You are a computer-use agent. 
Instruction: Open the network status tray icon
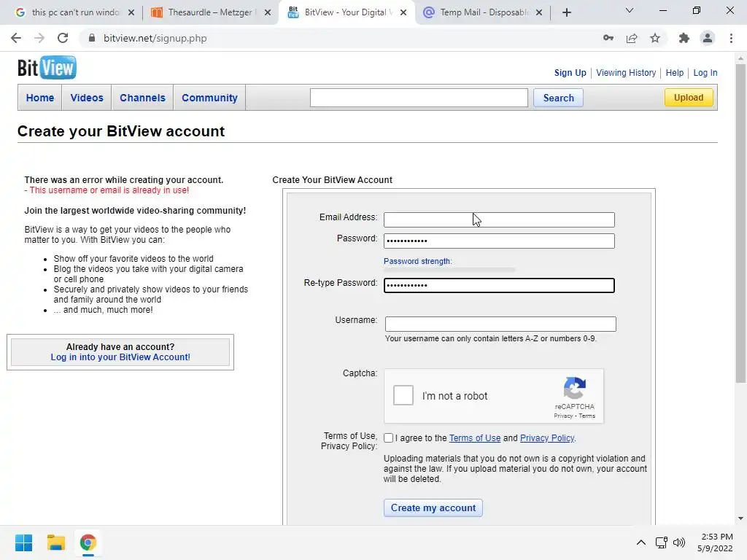661,542
